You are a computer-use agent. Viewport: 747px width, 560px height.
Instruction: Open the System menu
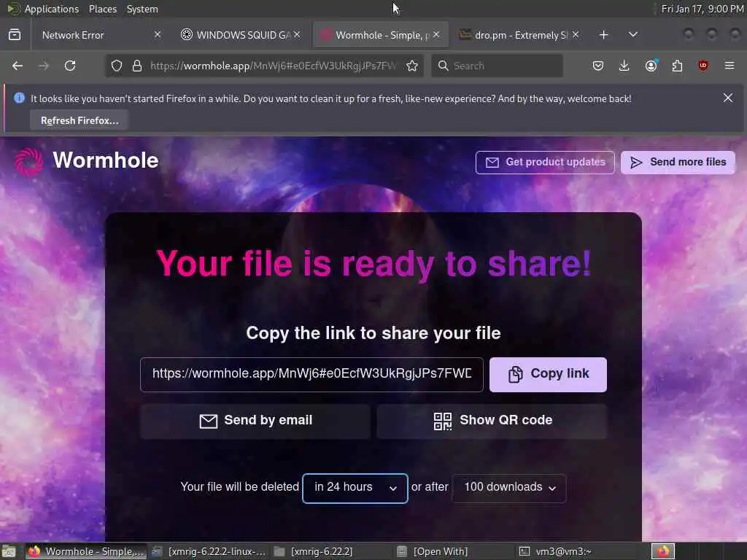(142, 9)
